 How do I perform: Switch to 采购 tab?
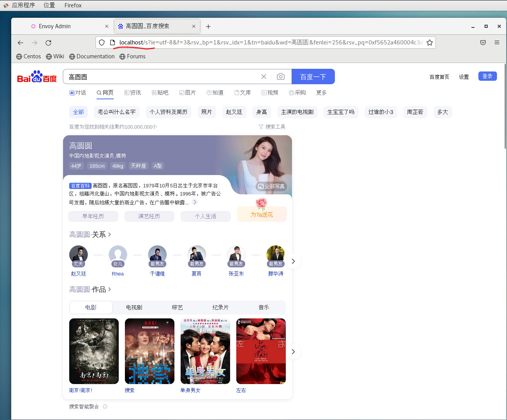tap(297, 93)
